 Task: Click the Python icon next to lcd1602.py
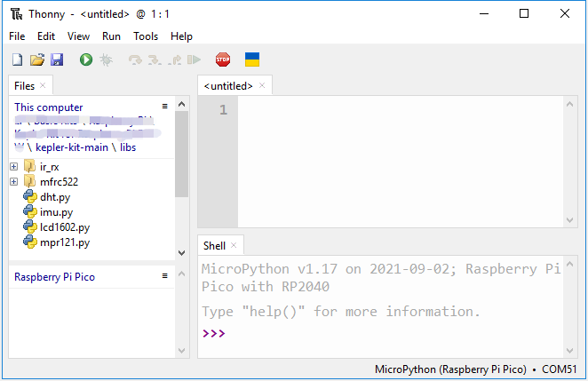tap(30, 226)
